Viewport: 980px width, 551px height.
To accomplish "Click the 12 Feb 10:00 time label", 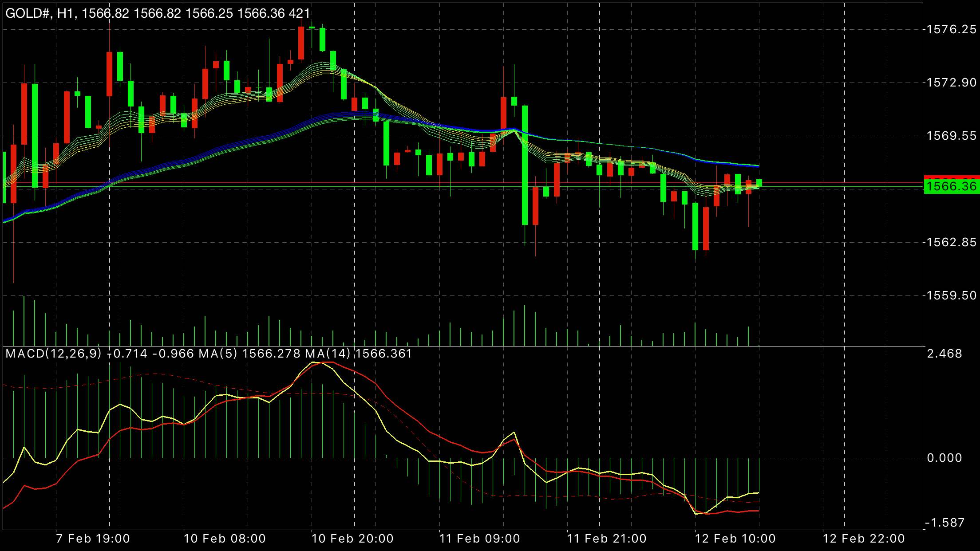I will coord(735,539).
